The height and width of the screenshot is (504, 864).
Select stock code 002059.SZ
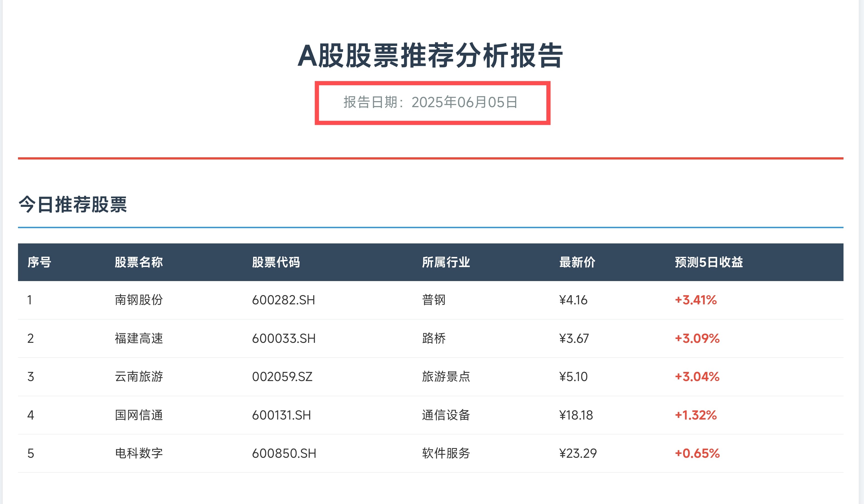point(282,377)
